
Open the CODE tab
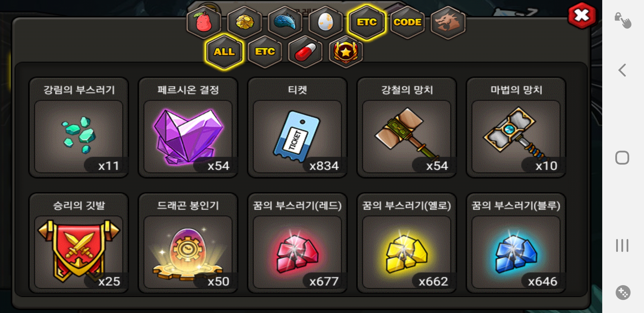click(x=407, y=22)
